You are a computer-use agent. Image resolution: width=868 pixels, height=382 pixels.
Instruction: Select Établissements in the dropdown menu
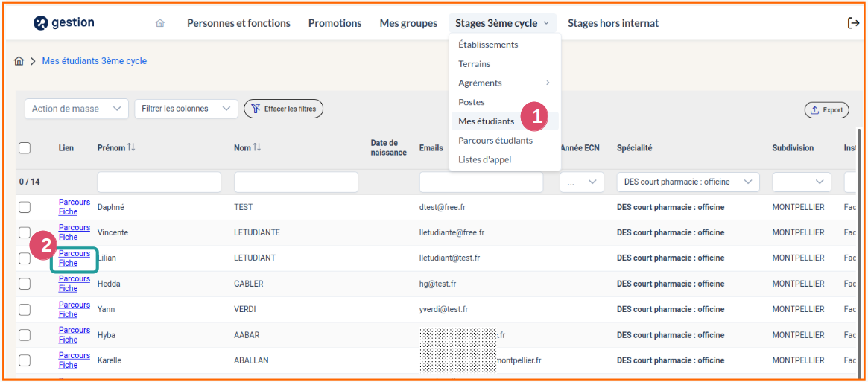pos(488,45)
